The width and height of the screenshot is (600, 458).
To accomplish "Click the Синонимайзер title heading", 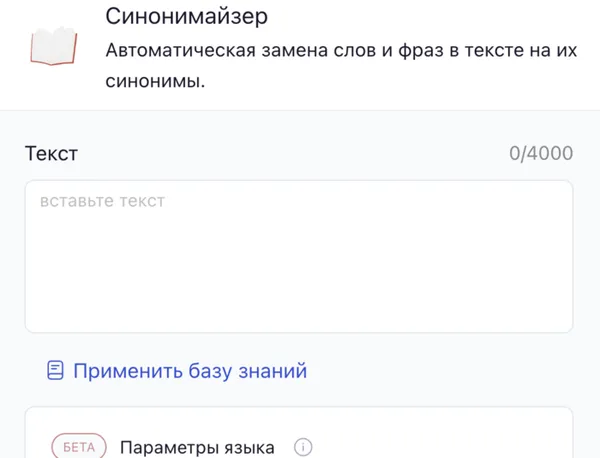I will [x=186, y=16].
